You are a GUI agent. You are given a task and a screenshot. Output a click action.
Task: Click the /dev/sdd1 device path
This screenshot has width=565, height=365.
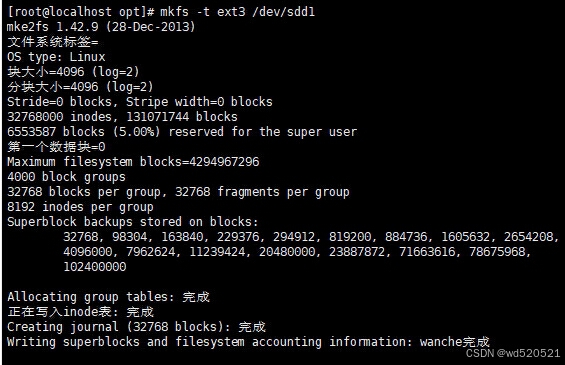[x=284, y=12]
